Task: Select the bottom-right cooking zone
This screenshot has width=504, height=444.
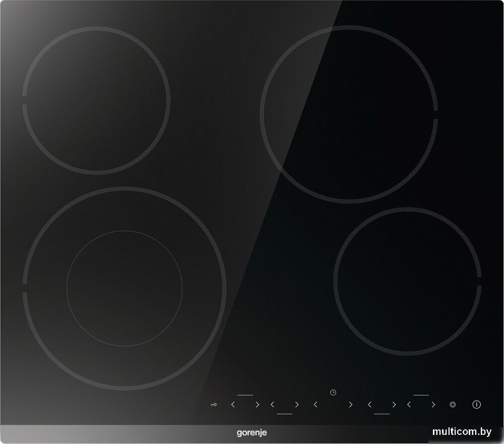Action: (x=407, y=281)
